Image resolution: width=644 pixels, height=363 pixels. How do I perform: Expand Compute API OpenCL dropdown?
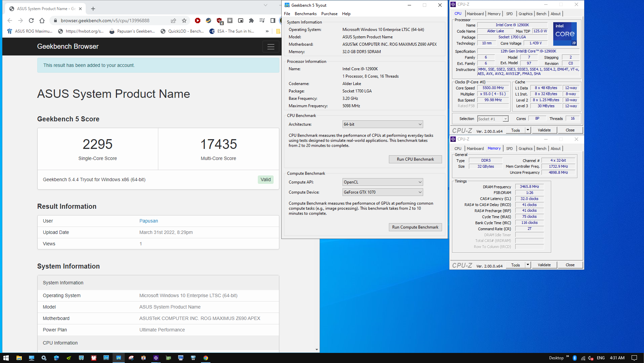(x=383, y=182)
